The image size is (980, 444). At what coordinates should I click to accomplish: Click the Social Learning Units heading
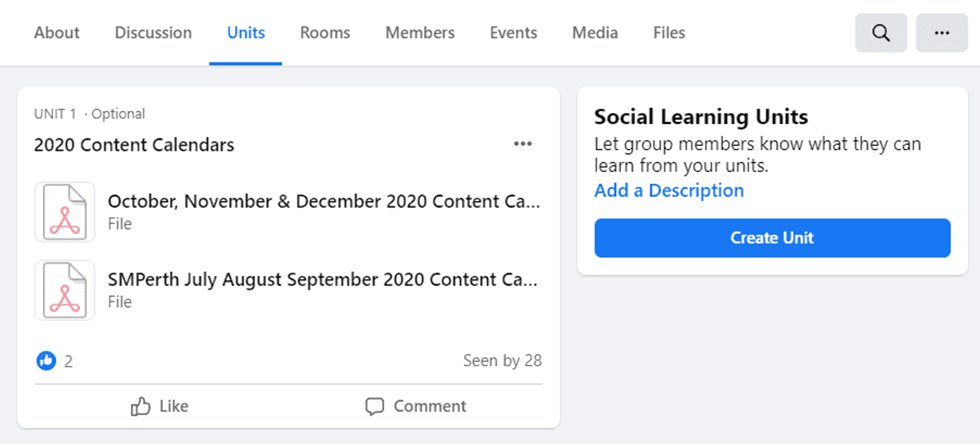tap(701, 116)
